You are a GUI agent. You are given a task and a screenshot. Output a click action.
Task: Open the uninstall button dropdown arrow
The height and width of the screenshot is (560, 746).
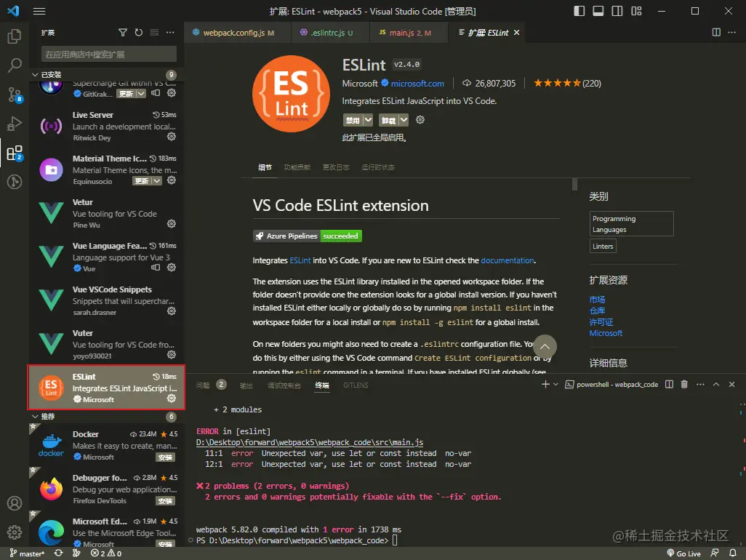click(x=404, y=120)
